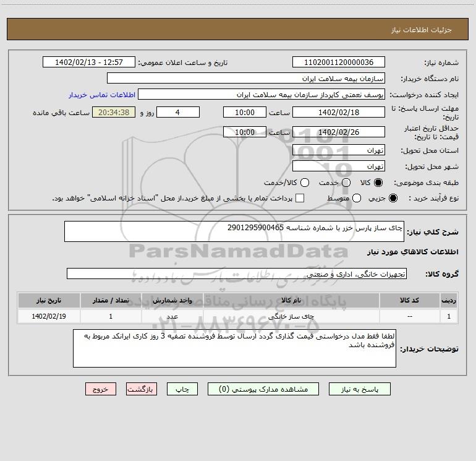
Task: Click the request creator field
Action: (261, 95)
